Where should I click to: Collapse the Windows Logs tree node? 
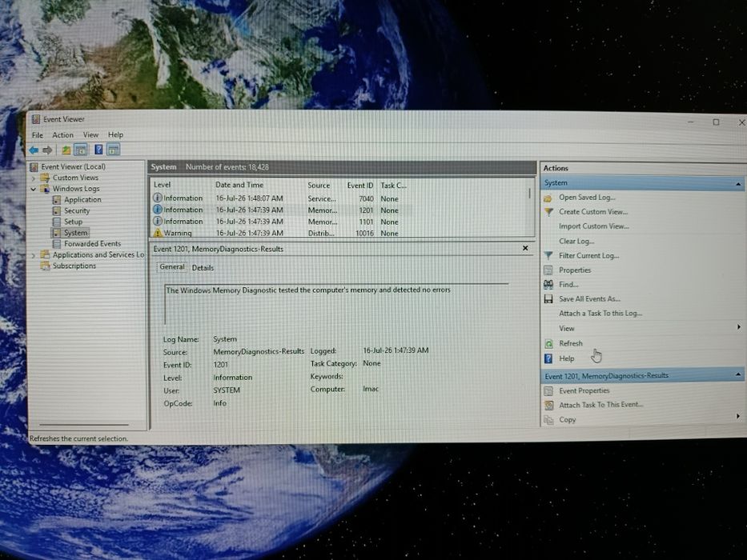34,189
